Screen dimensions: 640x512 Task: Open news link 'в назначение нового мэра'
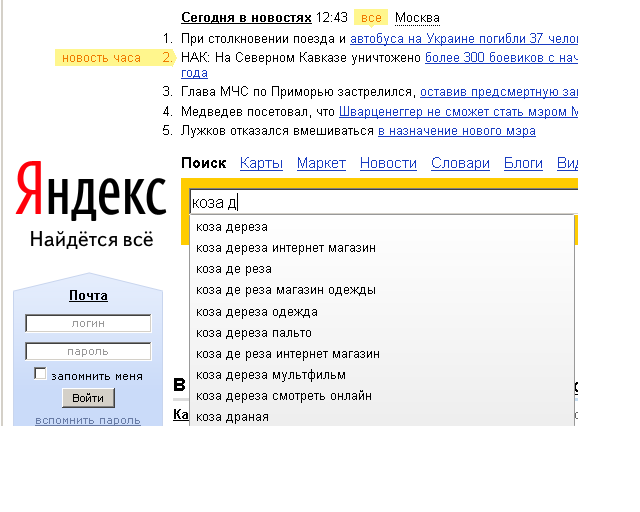tap(457, 131)
